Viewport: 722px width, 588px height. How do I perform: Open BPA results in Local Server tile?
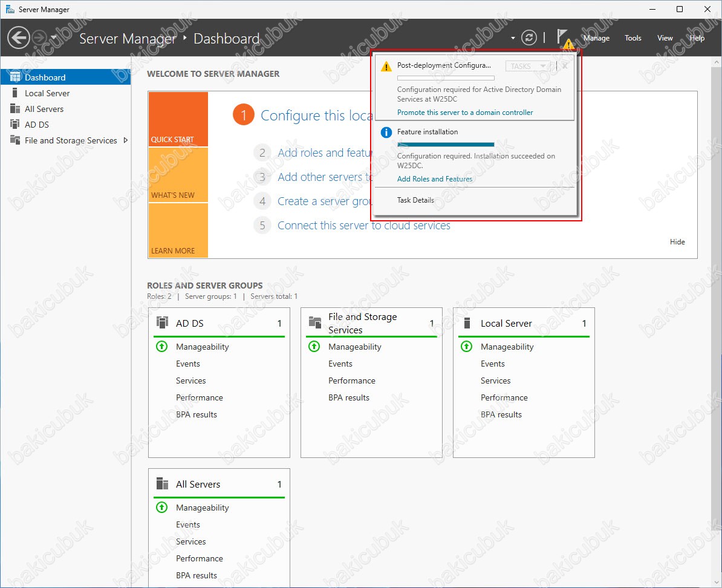[x=501, y=414]
